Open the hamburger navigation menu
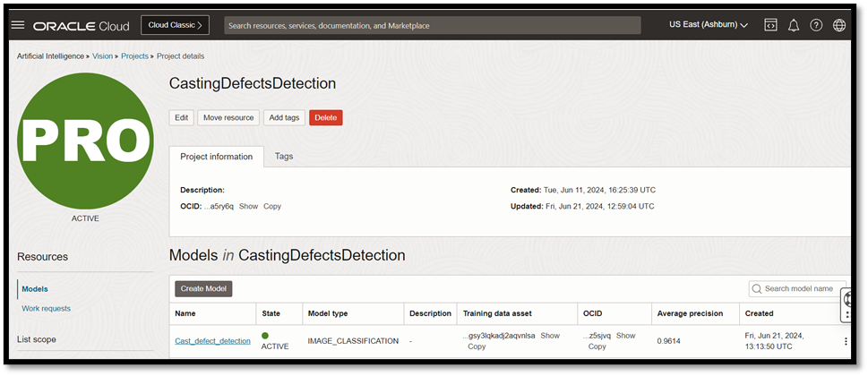 click(17, 25)
